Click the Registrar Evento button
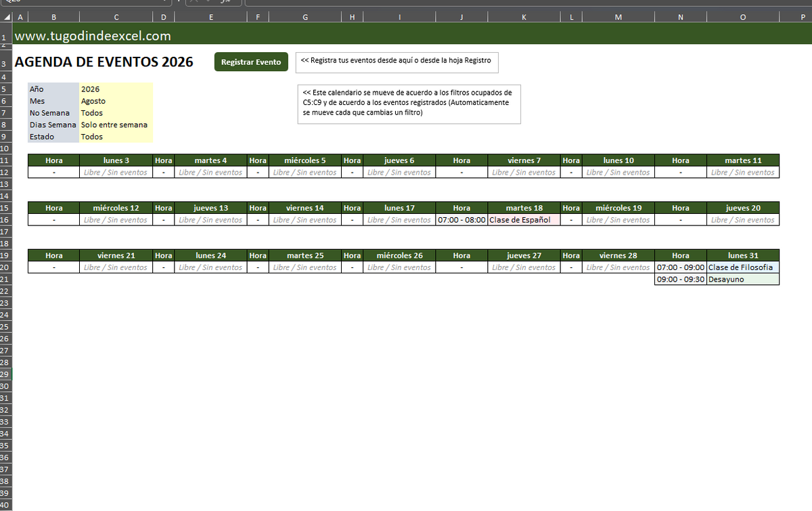 [x=251, y=62]
